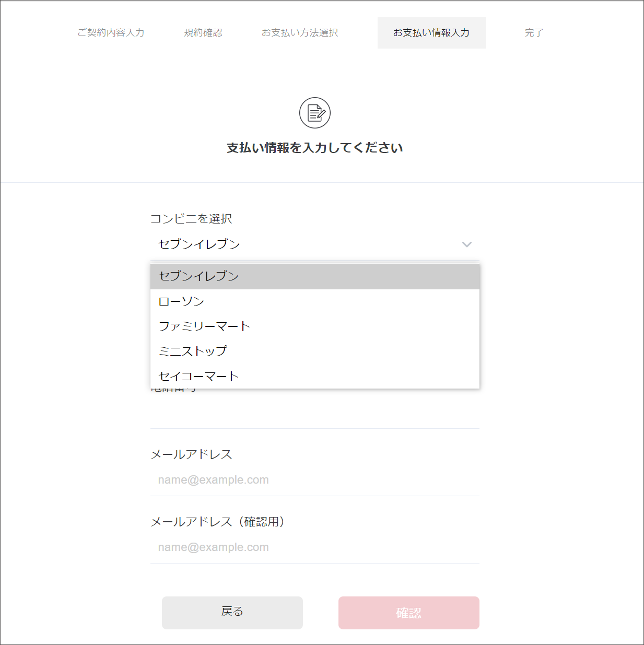Focus the メールアドレス email input field
The image size is (644, 645).
click(314, 480)
